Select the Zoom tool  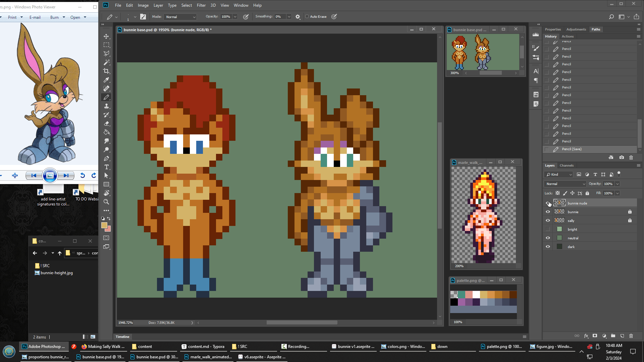[106, 202]
